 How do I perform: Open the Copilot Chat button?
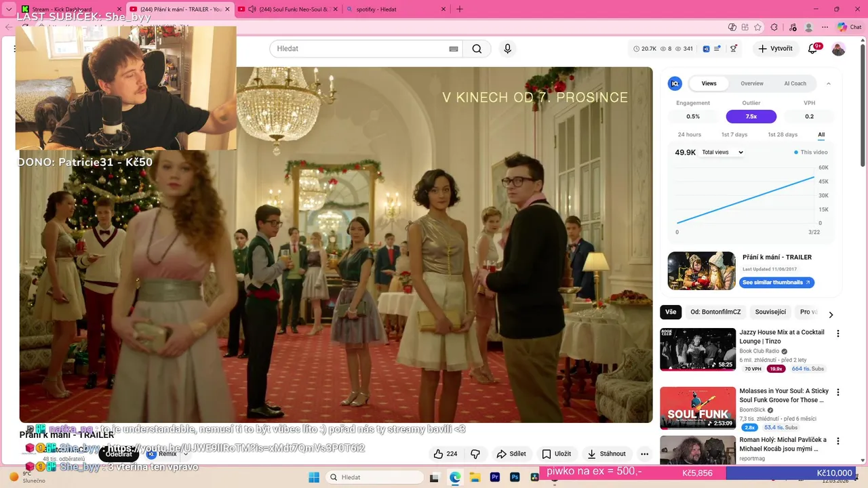[849, 27]
